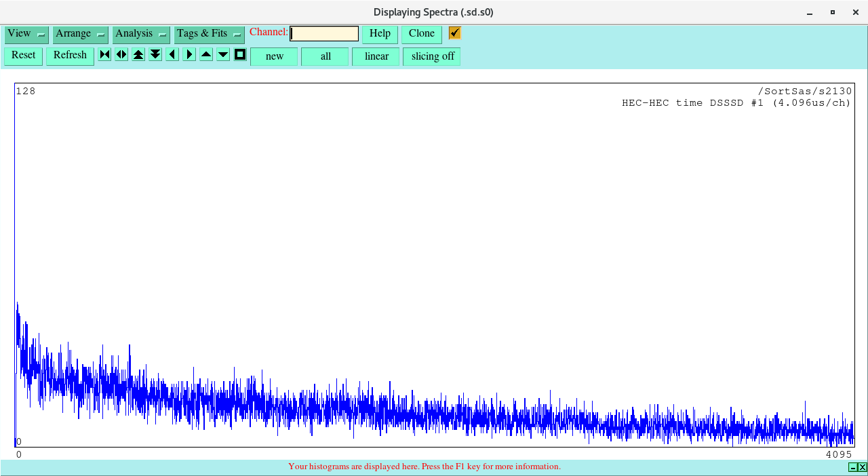Open the Tags & Fits dropdown menu
This screenshot has width=868, height=476.
click(x=210, y=35)
